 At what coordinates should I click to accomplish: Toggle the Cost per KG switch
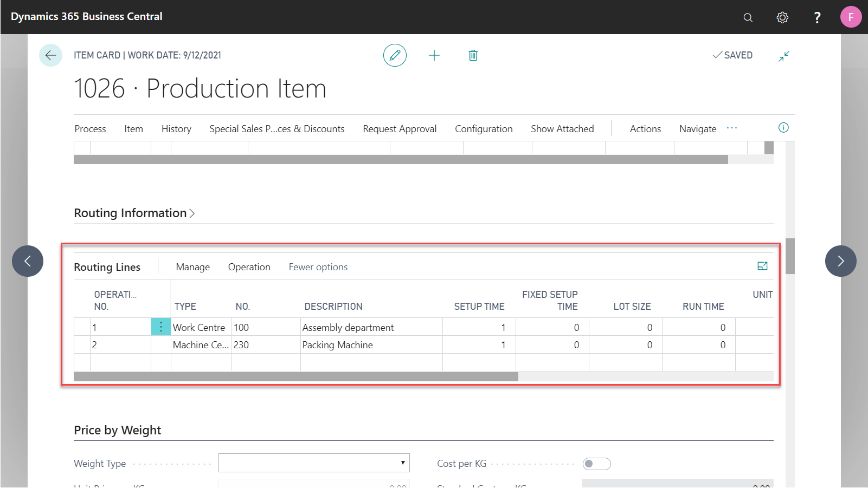tap(597, 464)
